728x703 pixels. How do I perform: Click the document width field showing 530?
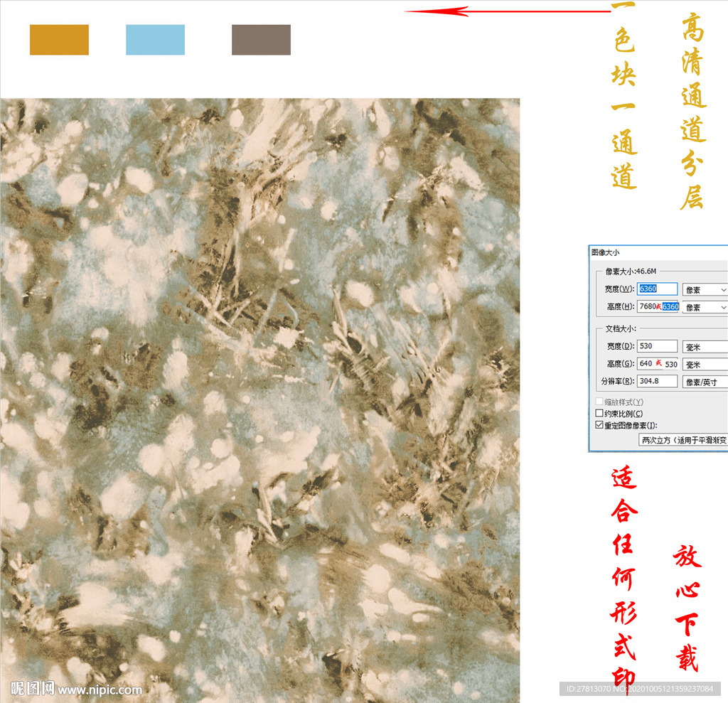[x=657, y=346]
